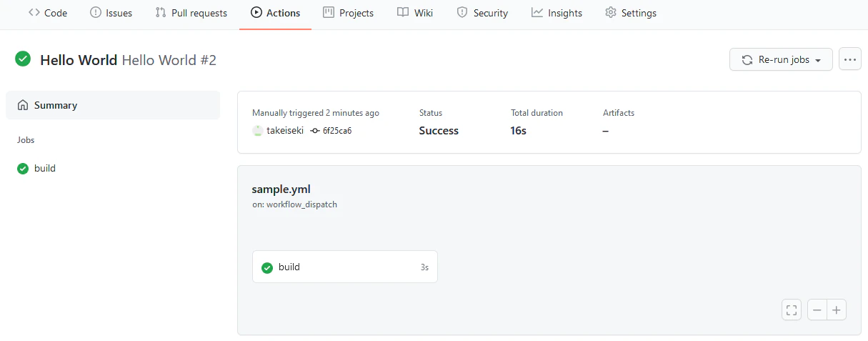
Task: Click the Hello World workflow title
Action: tap(79, 60)
